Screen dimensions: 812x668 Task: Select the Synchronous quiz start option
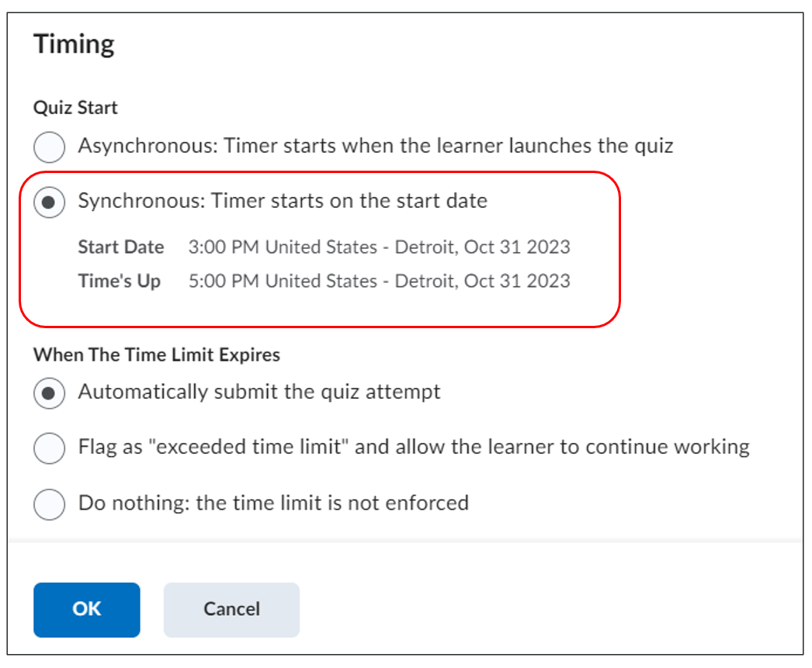[x=49, y=201]
